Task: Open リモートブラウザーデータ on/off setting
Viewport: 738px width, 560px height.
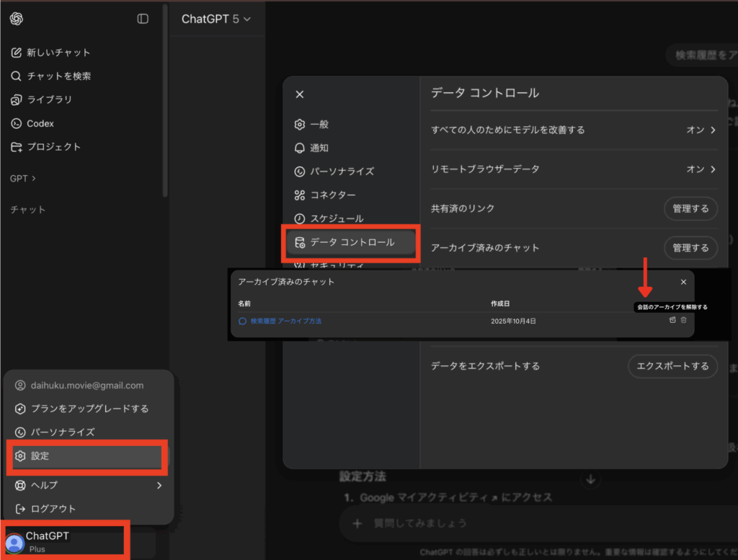Action: [574, 169]
